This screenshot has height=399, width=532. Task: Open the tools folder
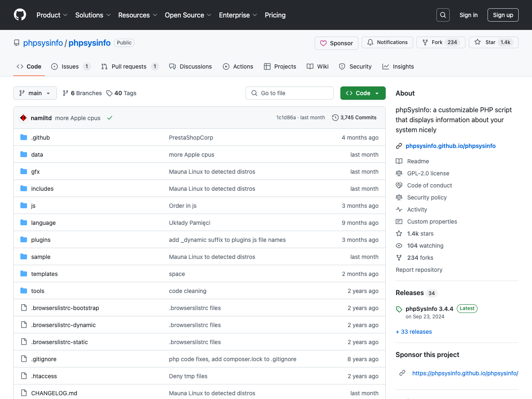coord(38,291)
